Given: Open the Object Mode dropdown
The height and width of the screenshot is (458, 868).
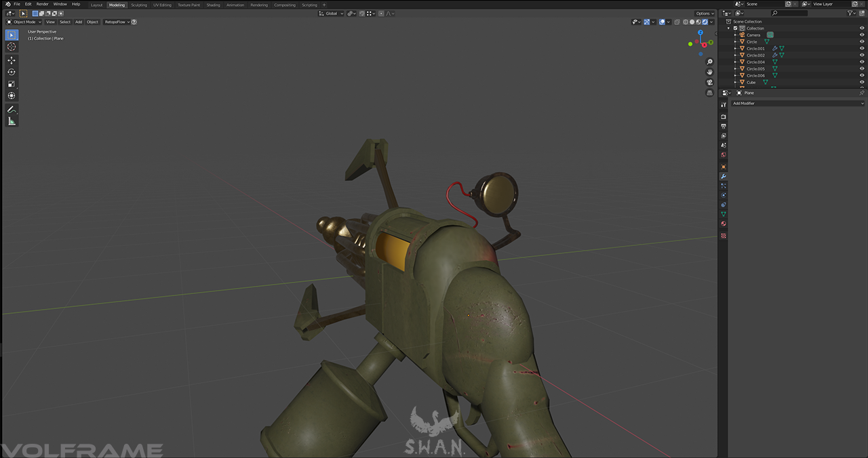Looking at the screenshot, I should click(x=24, y=22).
